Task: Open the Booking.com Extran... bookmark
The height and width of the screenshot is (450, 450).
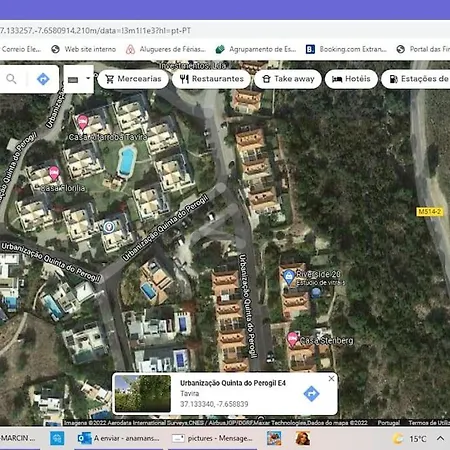Action: (346, 49)
